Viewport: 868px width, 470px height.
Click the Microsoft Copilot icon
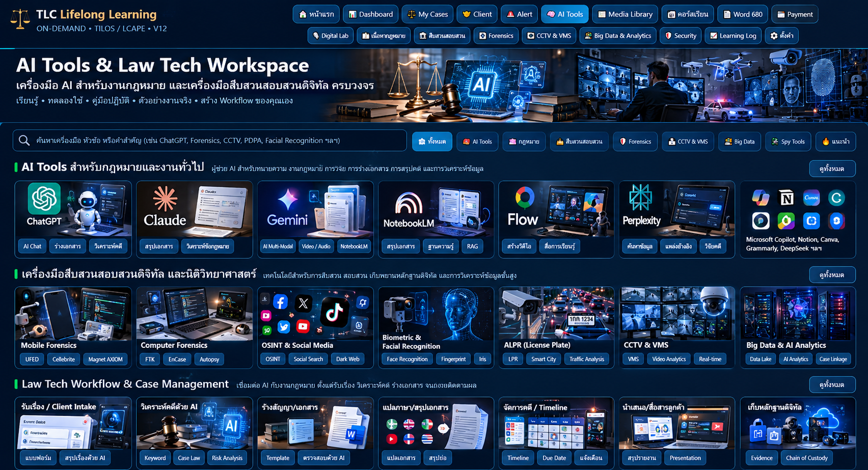[761, 198]
